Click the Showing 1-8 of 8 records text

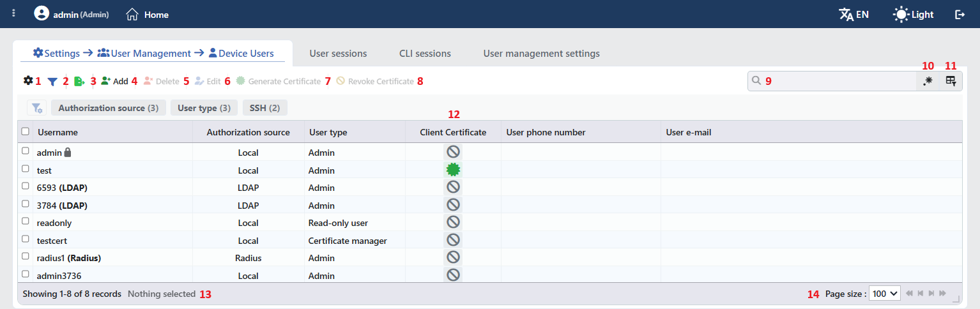coord(72,294)
